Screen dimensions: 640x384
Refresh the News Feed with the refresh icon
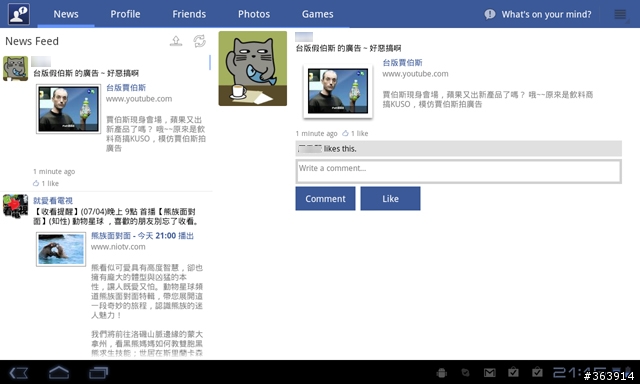click(x=199, y=41)
